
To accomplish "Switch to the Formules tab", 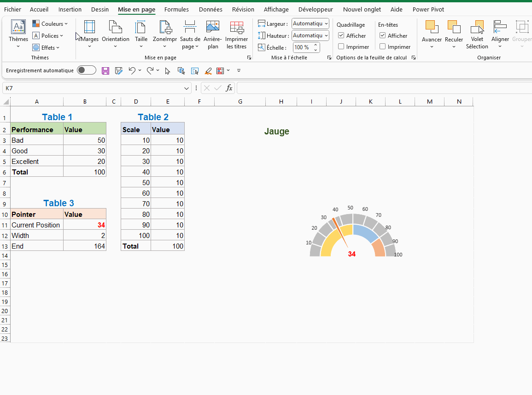I will (176, 9).
